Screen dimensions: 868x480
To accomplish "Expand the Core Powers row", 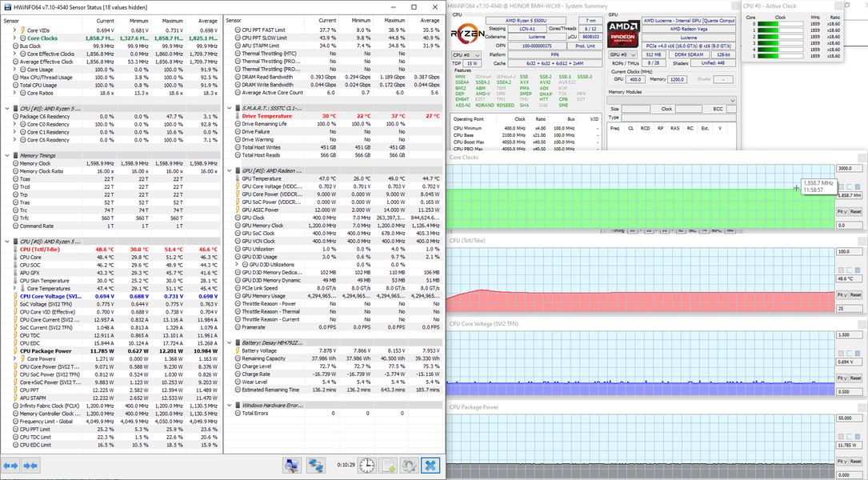I will click(15, 358).
